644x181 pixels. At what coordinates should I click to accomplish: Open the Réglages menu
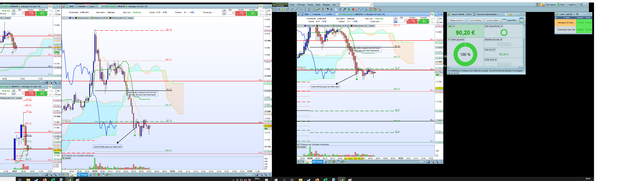coord(326,5)
